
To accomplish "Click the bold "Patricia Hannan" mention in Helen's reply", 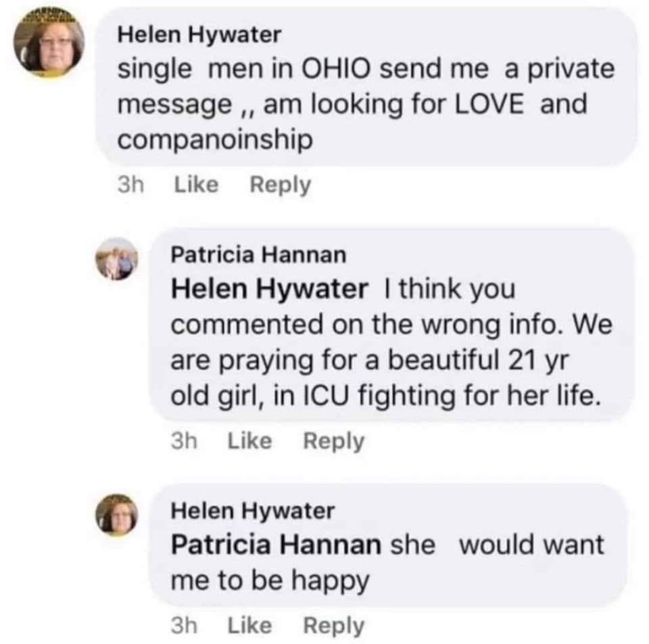I will 276,545.
